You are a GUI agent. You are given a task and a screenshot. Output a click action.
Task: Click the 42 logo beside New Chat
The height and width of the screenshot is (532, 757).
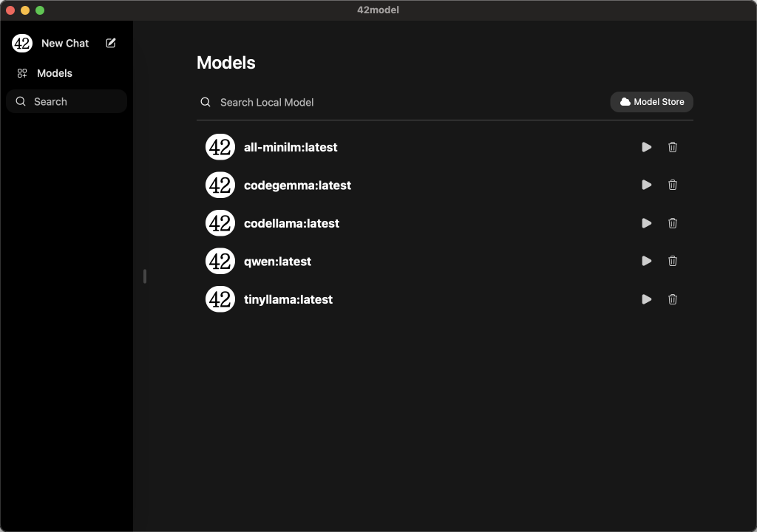(x=22, y=43)
